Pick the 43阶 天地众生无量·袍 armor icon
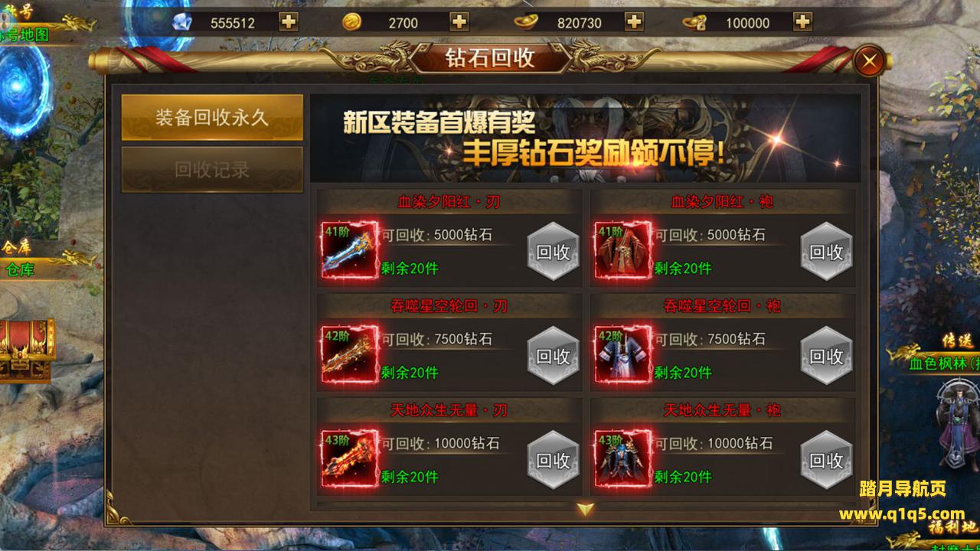This screenshot has height=551, width=980. coord(623,459)
